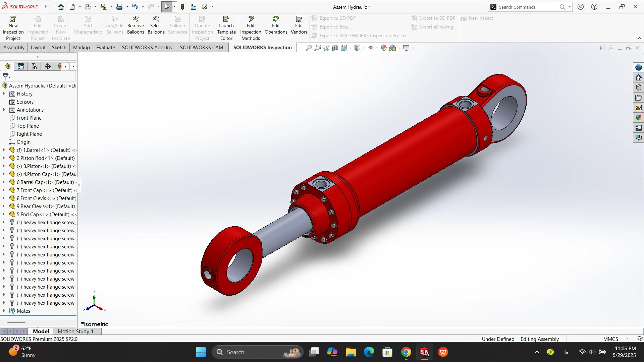This screenshot has height=362, width=644.
Task: Click the Zoom to Area icon
Action: pos(317,48)
